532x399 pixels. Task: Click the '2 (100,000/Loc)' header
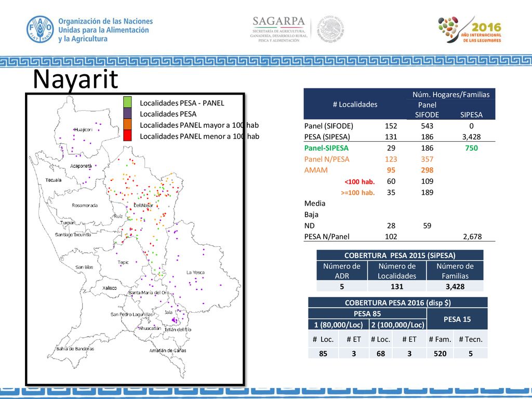(x=397, y=325)
